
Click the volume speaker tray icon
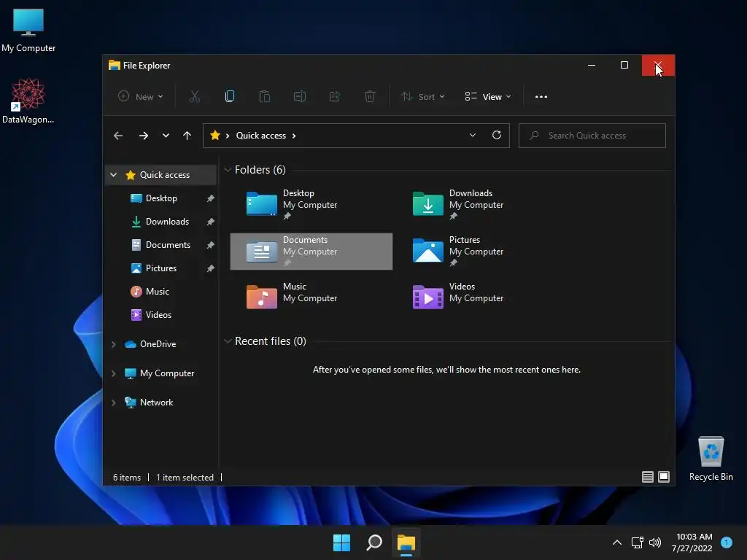click(655, 542)
